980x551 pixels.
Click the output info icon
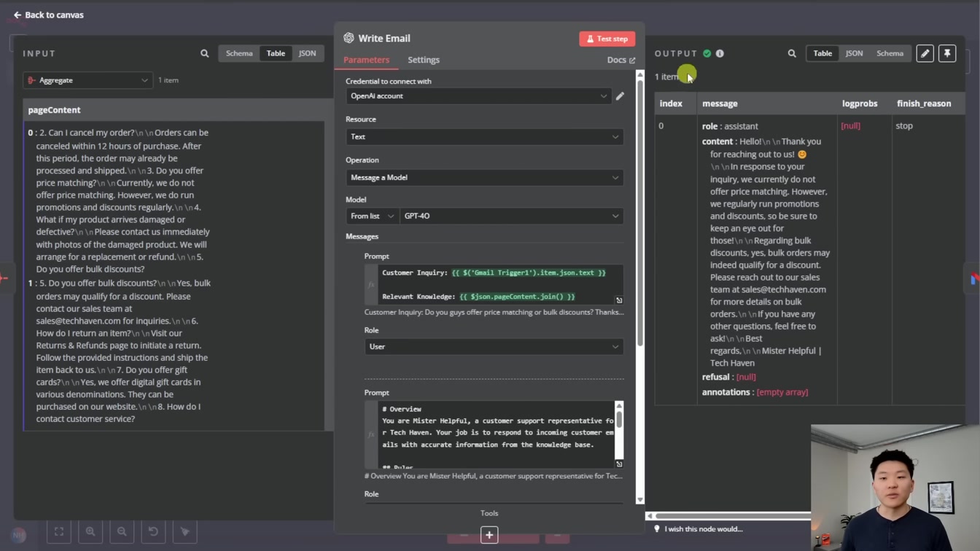[720, 53]
